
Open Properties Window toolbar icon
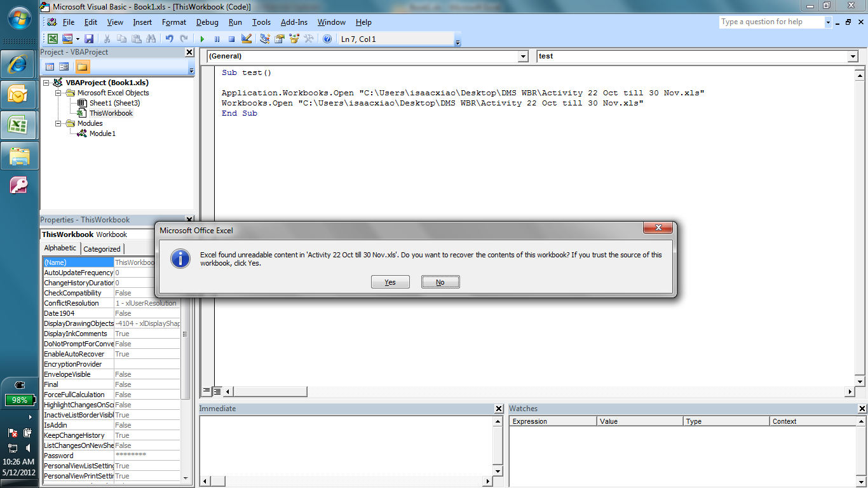pyautogui.click(x=280, y=39)
